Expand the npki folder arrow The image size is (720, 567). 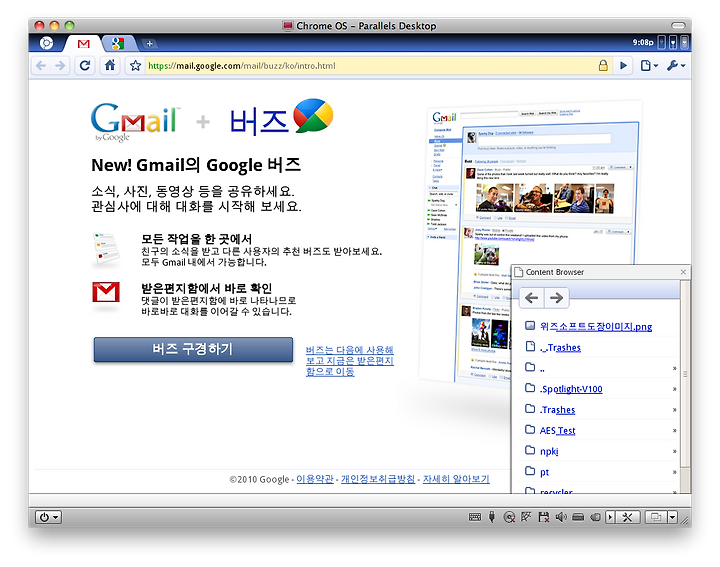(675, 451)
